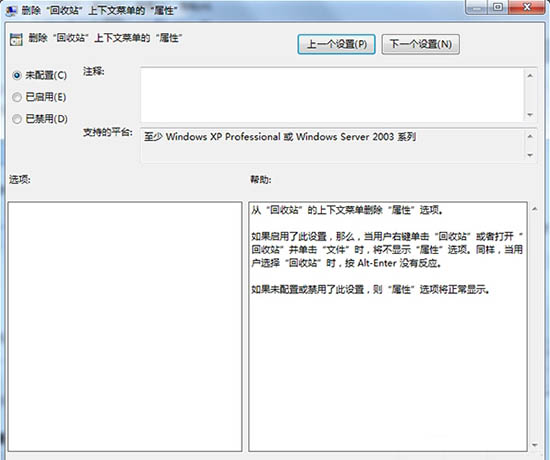Click the help panel scroll up arrow
This screenshot has width=550, height=460.
click(x=535, y=209)
